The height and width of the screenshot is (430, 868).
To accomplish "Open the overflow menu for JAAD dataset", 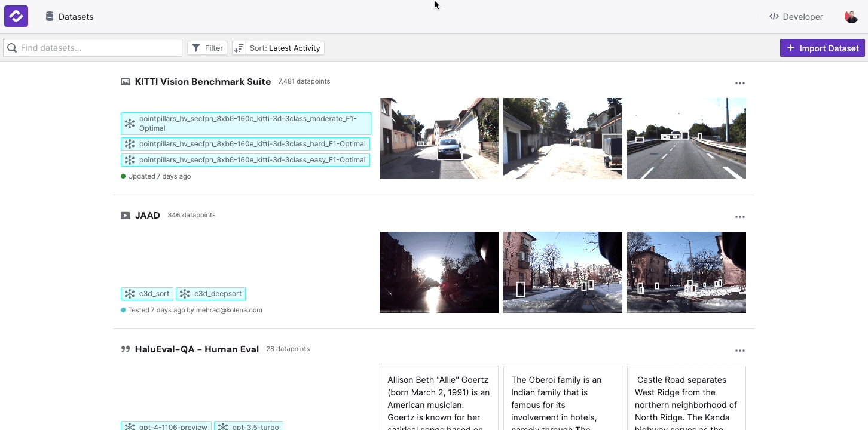I will [740, 217].
